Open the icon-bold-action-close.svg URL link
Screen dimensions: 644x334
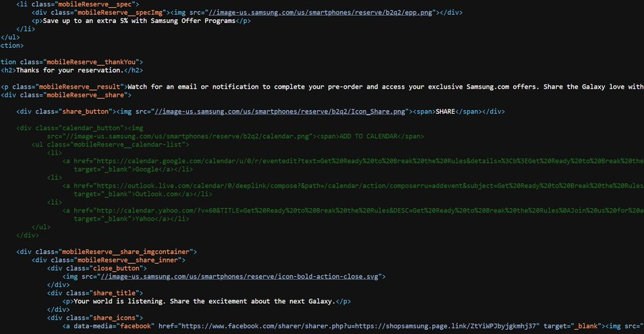(240, 277)
